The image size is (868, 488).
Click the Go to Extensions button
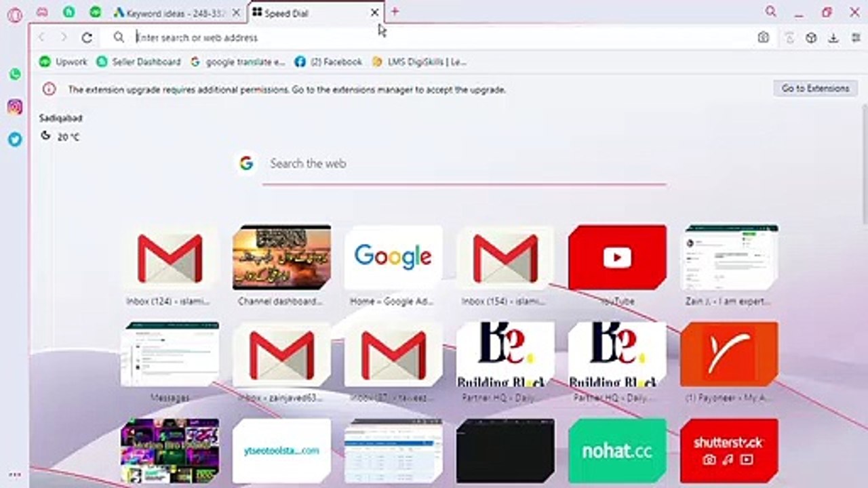[815, 88]
